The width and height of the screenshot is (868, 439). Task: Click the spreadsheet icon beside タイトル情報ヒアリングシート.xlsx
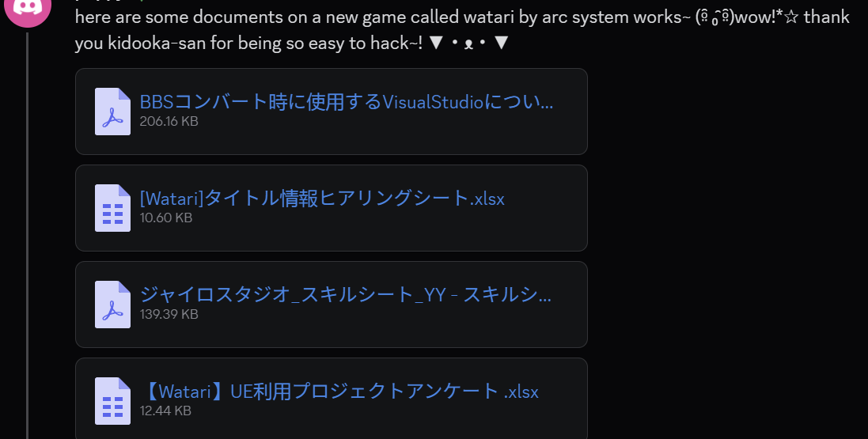pos(113,207)
